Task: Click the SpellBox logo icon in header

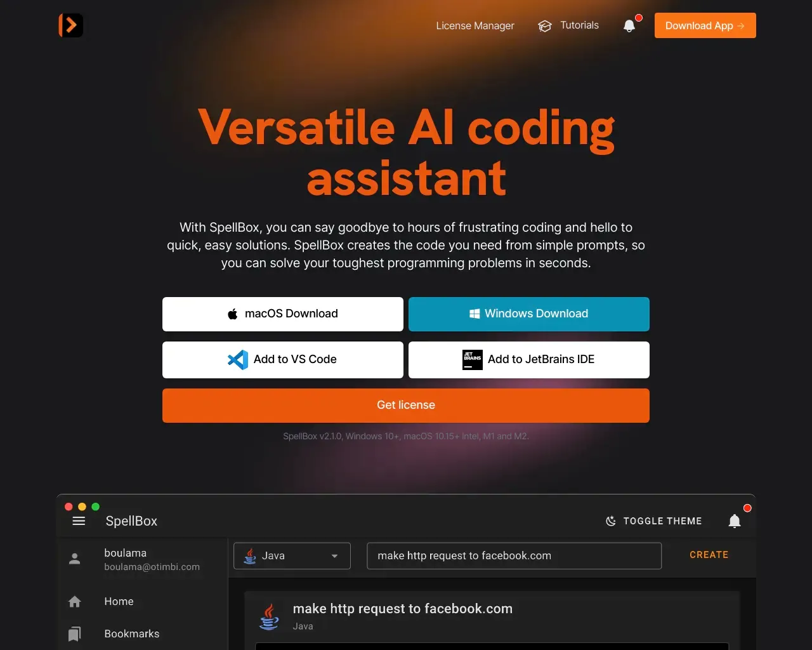Action: (70, 25)
